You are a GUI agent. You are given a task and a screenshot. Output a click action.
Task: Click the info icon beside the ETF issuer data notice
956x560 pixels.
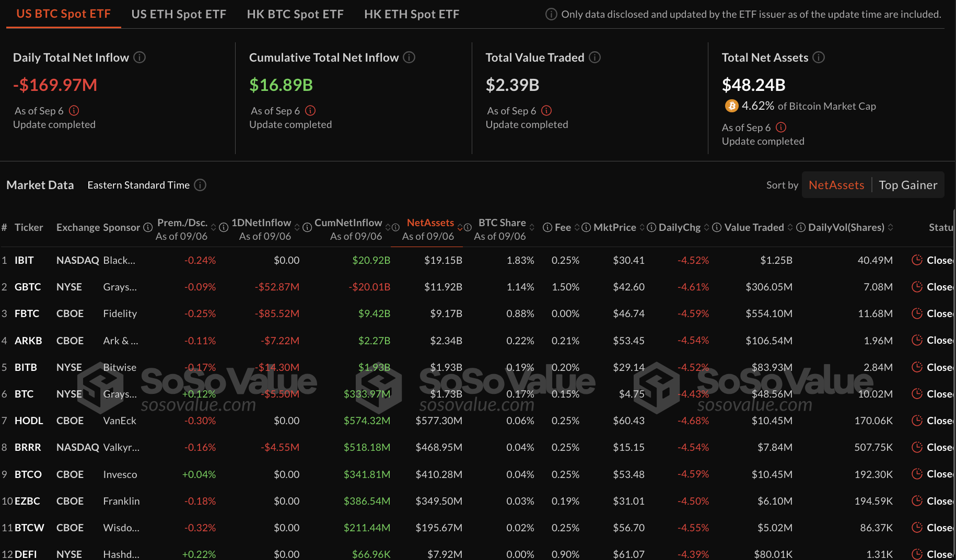551,14
